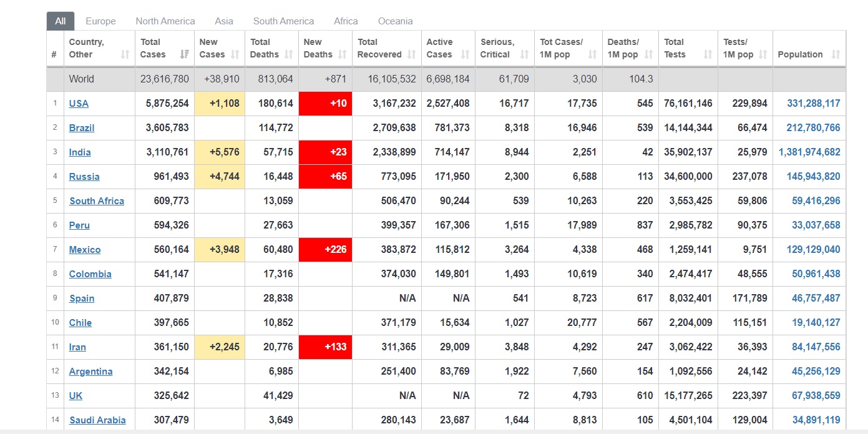Click the South Africa link
The image size is (868, 434).
(97, 201)
